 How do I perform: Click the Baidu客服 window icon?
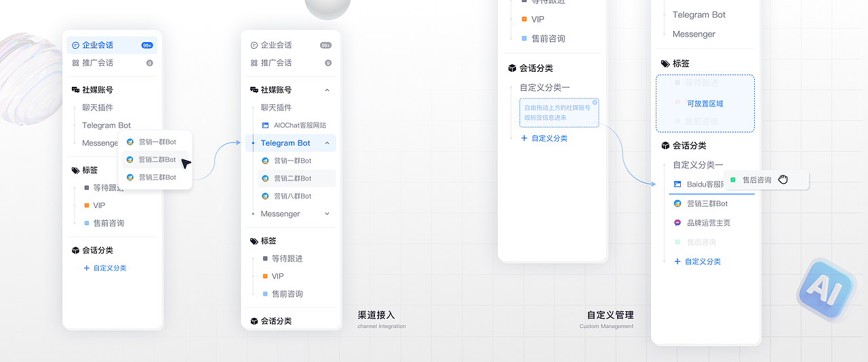[x=677, y=184]
